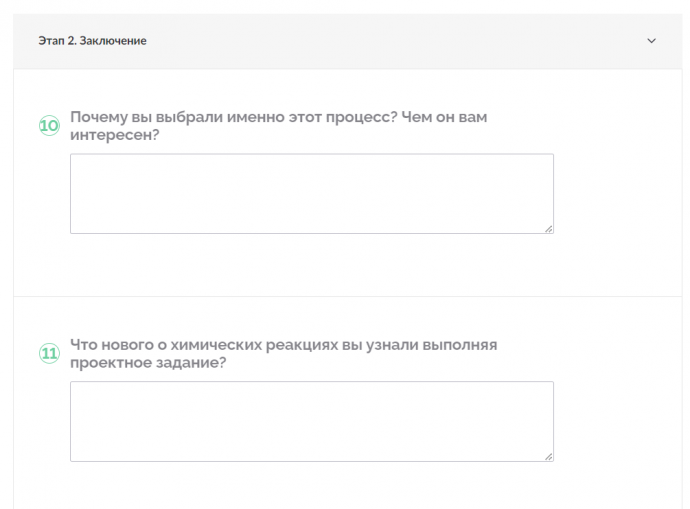Place cursor in textarea under Чем он вам интересен
The height and width of the screenshot is (509, 690).
tap(312, 194)
